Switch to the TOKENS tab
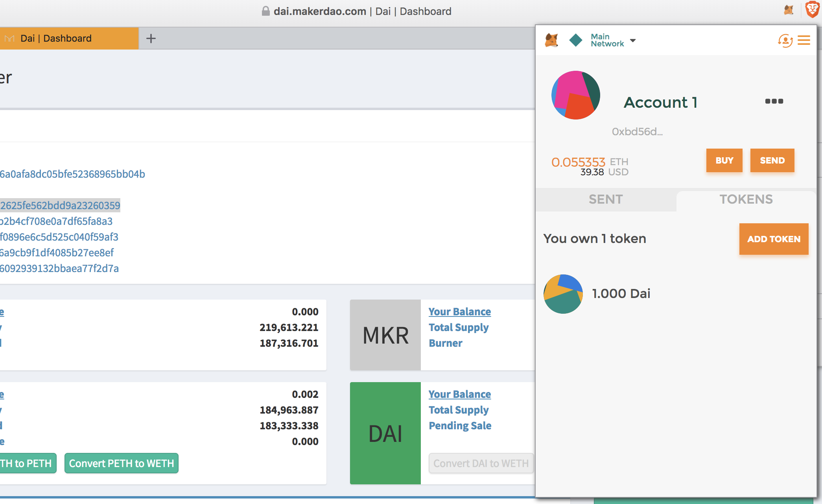 (746, 199)
